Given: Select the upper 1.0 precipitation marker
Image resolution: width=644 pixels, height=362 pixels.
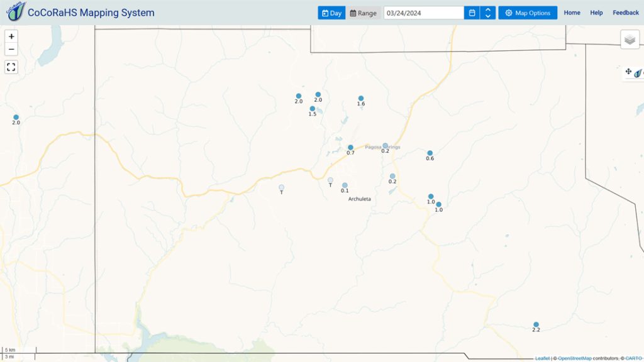Looking at the screenshot, I should click(430, 197).
